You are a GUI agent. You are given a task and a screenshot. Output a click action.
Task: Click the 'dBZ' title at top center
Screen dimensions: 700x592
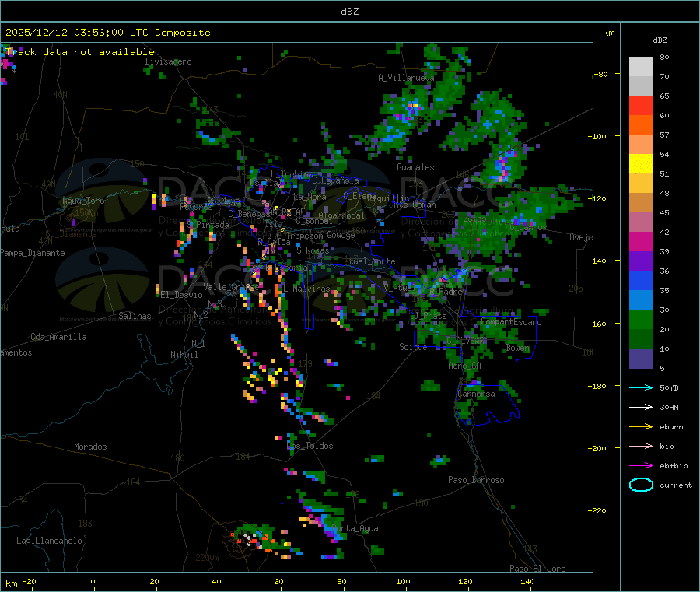349,12
